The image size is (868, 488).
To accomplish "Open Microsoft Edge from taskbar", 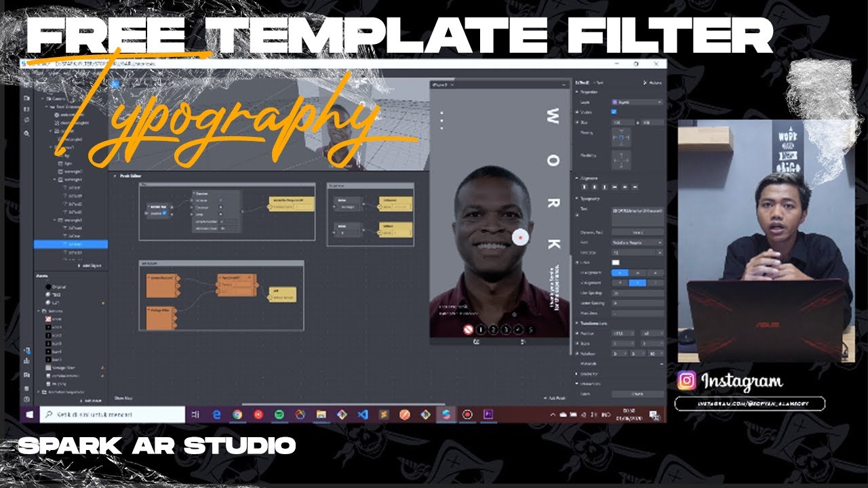I will (216, 414).
